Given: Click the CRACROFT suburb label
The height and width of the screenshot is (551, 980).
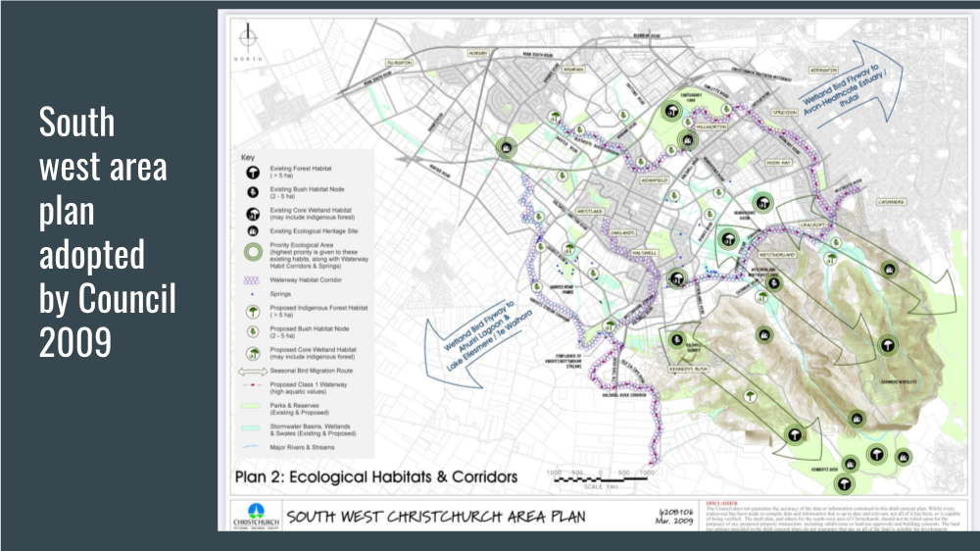Looking at the screenshot, I should 812,225.
